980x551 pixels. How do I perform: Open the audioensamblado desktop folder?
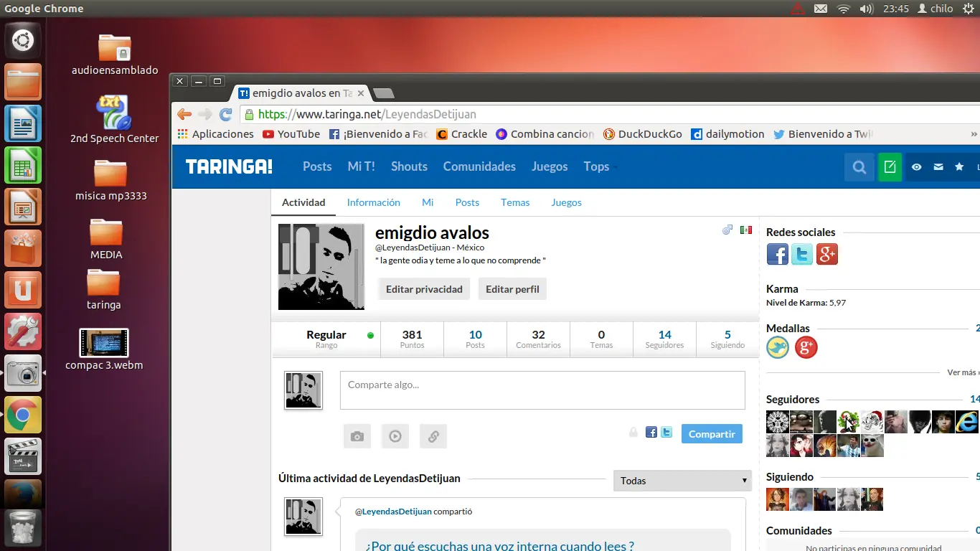pos(115,55)
